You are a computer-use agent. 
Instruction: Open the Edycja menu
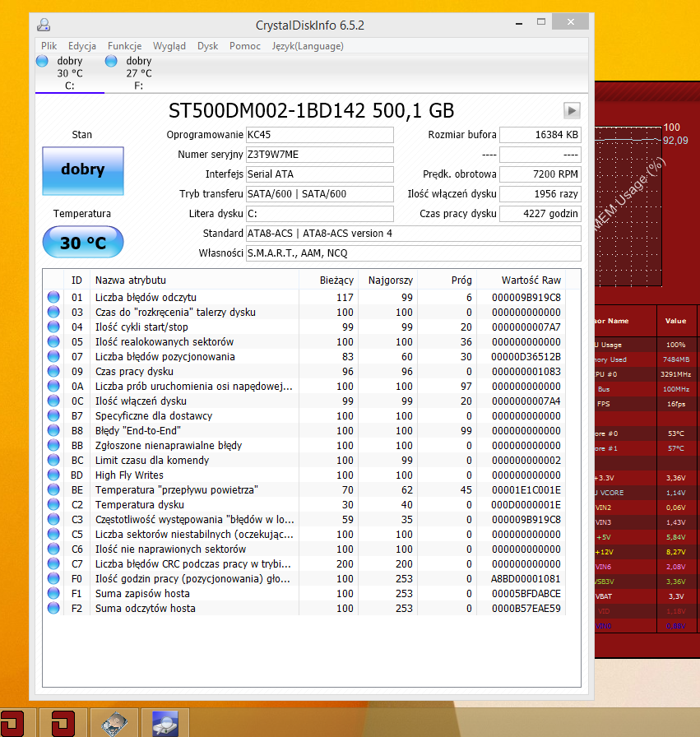click(x=81, y=46)
